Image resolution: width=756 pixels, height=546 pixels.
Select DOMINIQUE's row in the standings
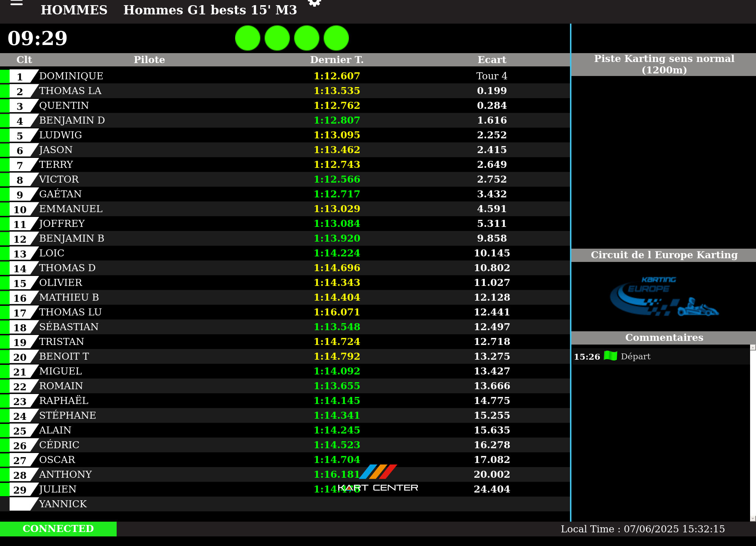click(71, 76)
